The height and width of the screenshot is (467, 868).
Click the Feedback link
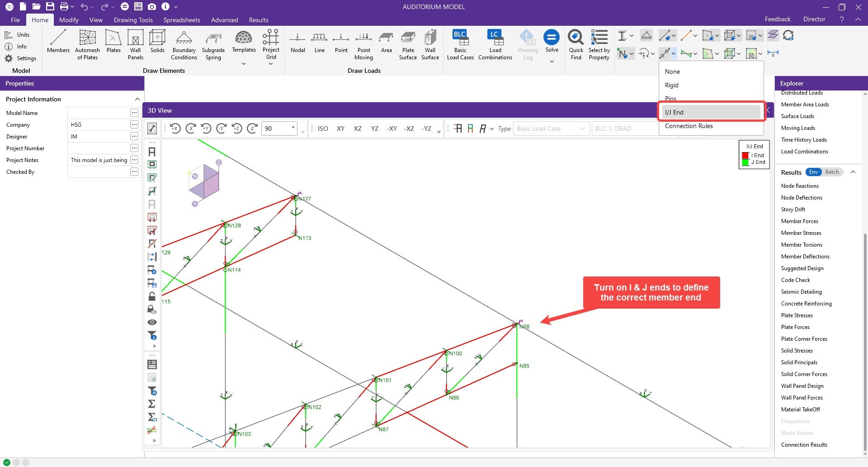point(777,19)
